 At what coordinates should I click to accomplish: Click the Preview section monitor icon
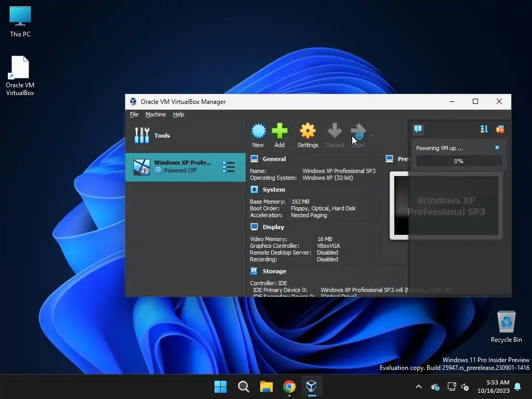point(390,158)
